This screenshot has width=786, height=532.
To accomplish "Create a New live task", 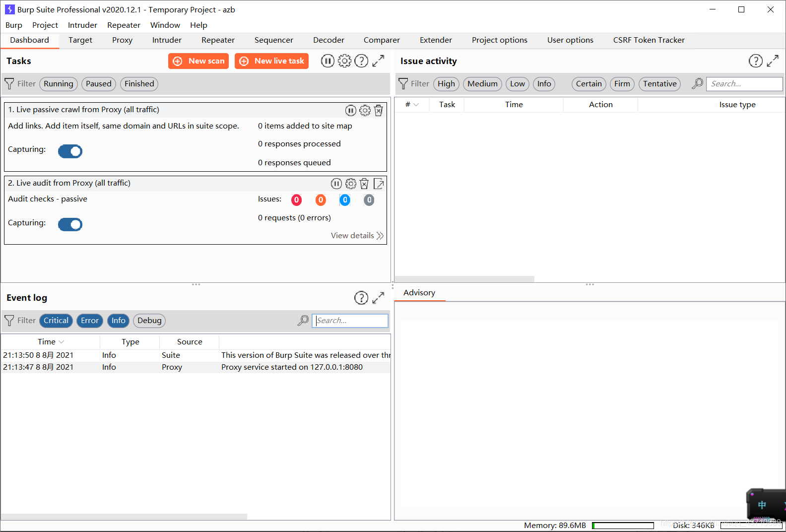I will [x=271, y=61].
